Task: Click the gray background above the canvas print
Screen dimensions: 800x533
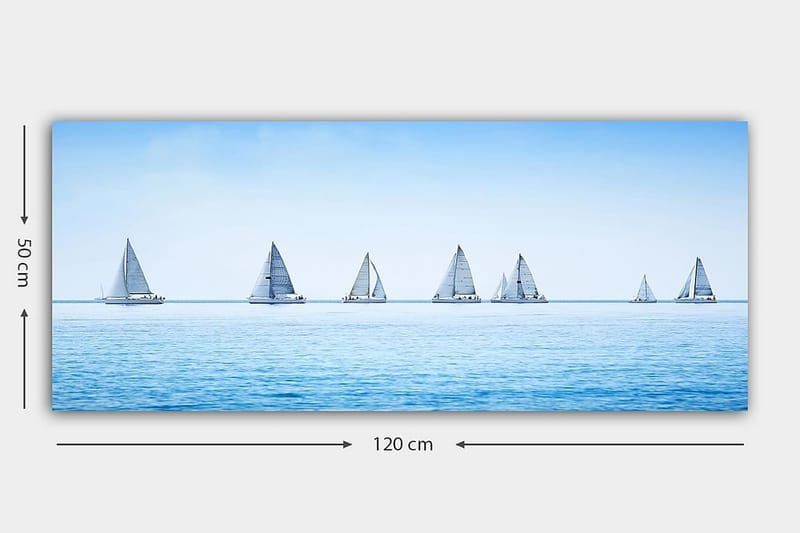Action: tap(400, 60)
